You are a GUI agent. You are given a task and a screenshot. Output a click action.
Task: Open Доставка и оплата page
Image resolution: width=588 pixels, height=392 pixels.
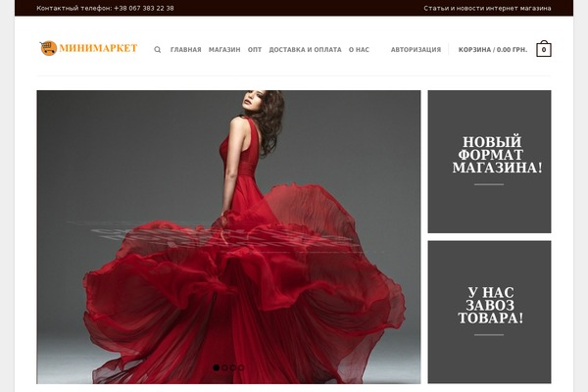[305, 50]
